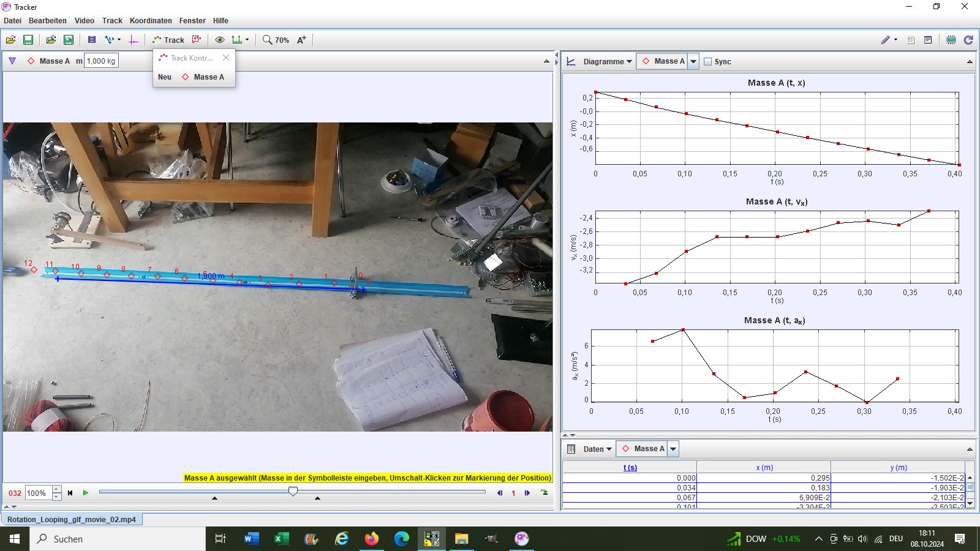The width and height of the screenshot is (980, 551).
Task: Open the calibration tools dropdown arrow
Action: tap(119, 40)
